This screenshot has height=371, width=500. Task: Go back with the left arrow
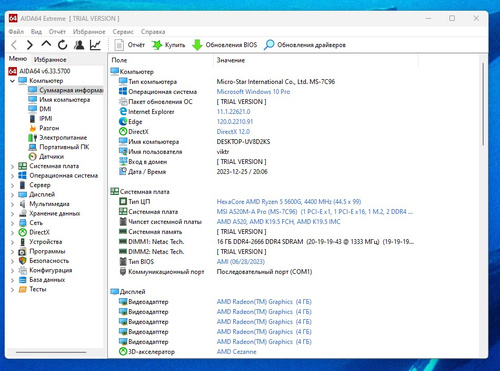pos(14,45)
